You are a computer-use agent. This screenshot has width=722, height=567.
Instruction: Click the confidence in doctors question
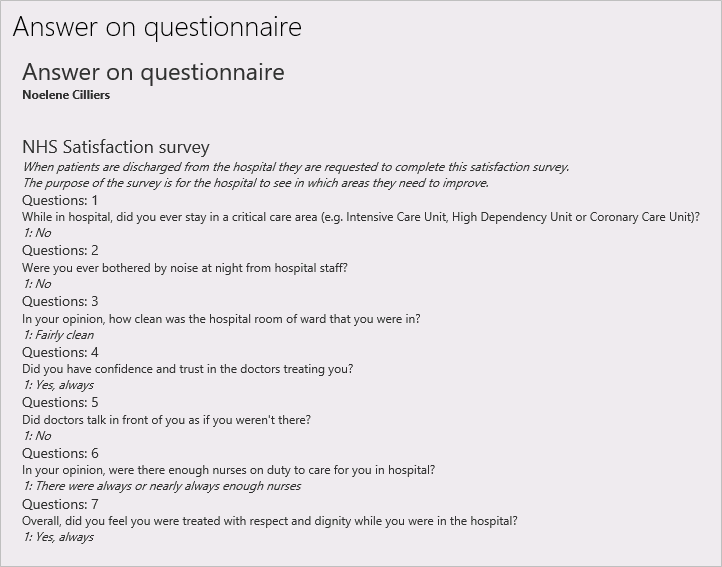point(187,369)
